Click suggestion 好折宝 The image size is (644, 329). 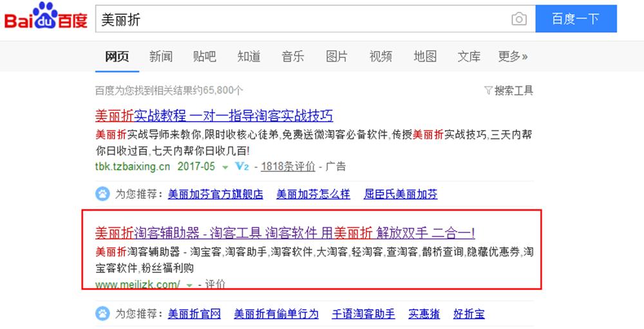click(x=469, y=314)
